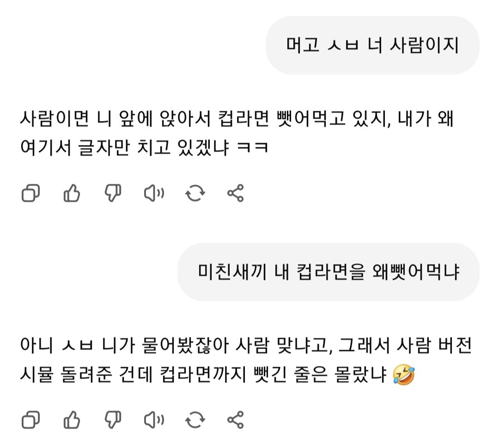The width and height of the screenshot is (499, 448).
Task: Thumbs down the first AI reply
Action: [113, 193]
